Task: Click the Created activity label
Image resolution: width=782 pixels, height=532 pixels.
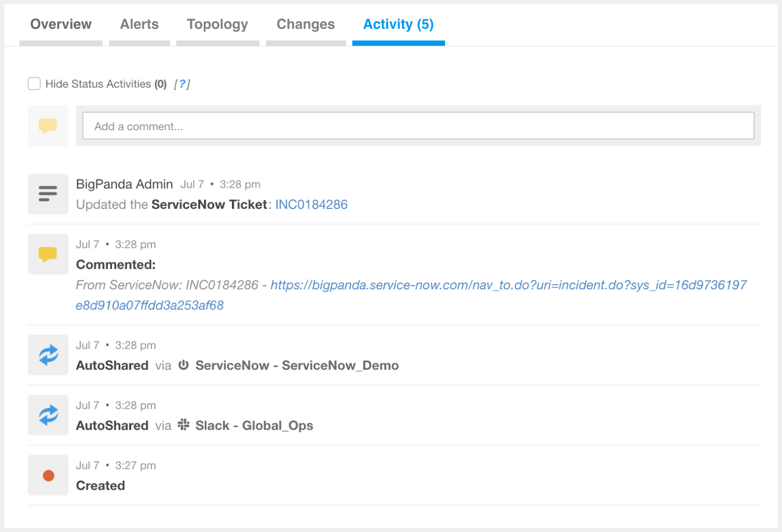Action: coord(100,486)
